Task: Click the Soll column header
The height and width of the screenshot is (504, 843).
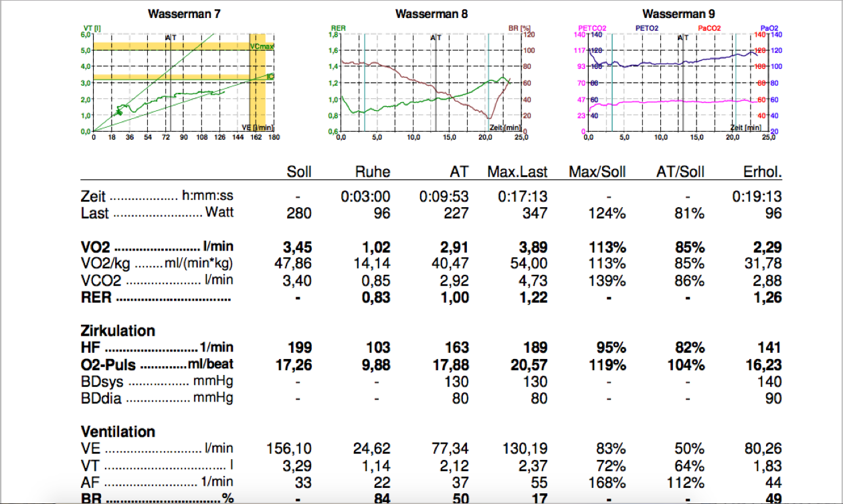Action: [x=298, y=172]
